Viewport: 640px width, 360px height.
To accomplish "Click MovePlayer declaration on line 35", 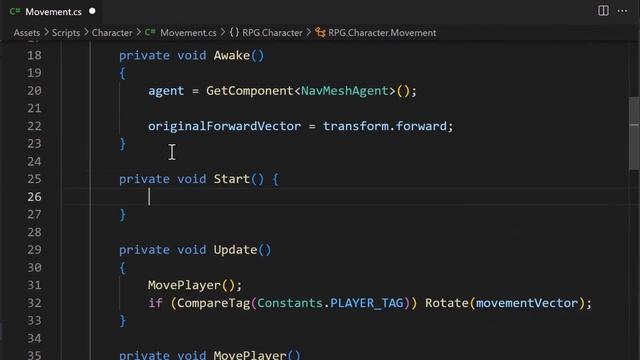I will [250, 355].
